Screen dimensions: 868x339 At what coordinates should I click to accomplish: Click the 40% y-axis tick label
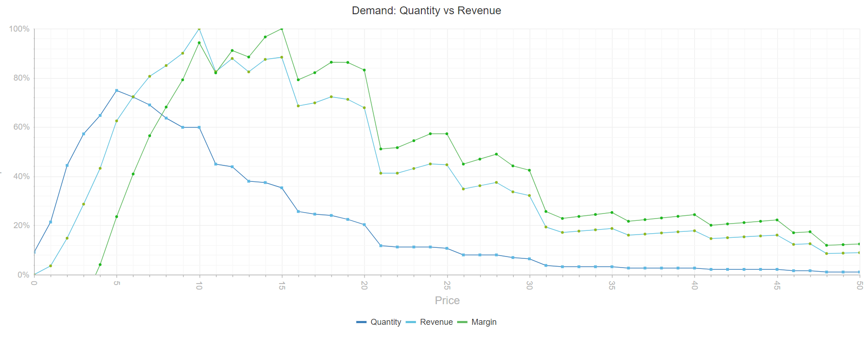coord(22,176)
